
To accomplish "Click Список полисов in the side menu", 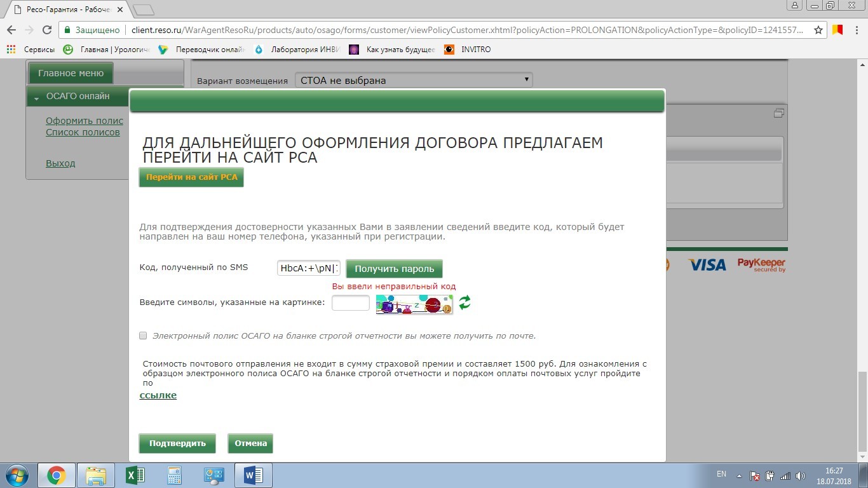I will click(x=83, y=132).
